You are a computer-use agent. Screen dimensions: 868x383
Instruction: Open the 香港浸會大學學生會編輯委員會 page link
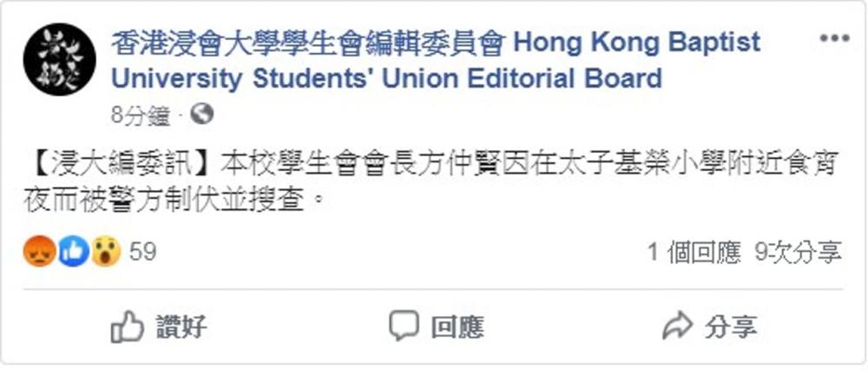point(308,43)
